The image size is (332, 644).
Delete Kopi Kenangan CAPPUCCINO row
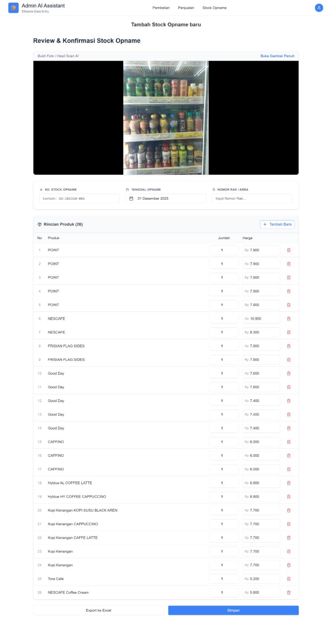coord(289,524)
